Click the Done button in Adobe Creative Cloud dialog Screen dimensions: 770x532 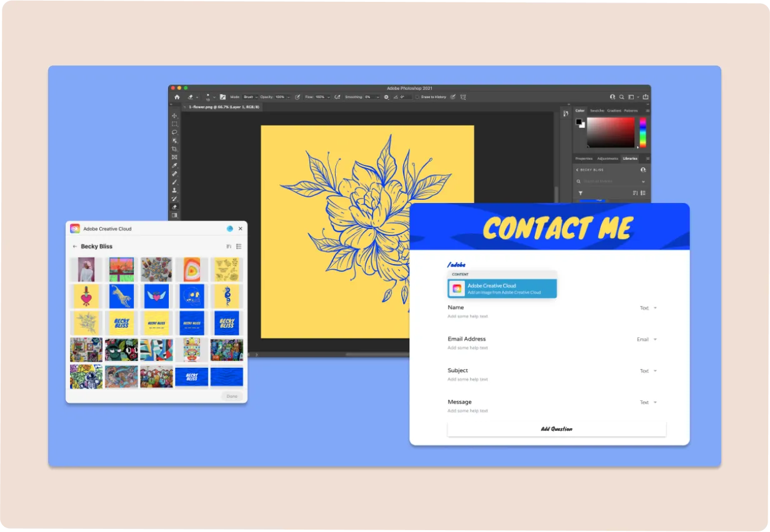pos(232,396)
